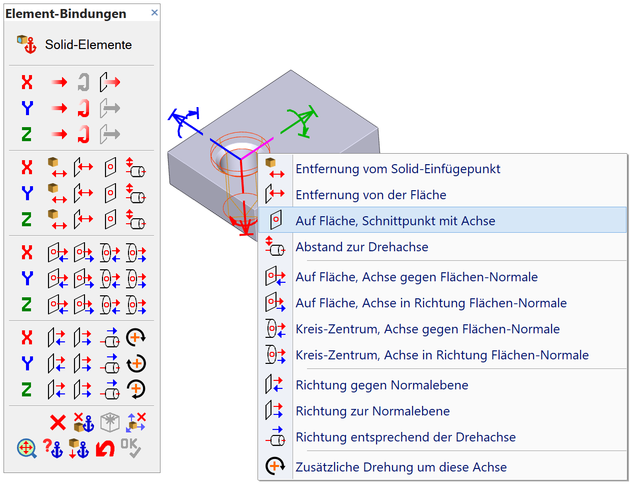The width and height of the screenshot is (632, 485).
Task: Select 'Entfernung vom Solid-Einfügepunkt' menu entry
Action: coord(398,168)
